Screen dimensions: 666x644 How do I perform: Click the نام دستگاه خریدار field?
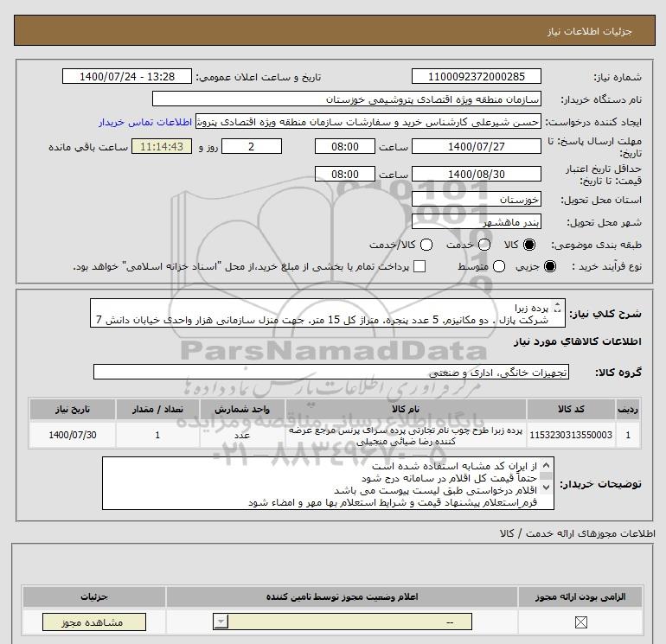[347, 99]
